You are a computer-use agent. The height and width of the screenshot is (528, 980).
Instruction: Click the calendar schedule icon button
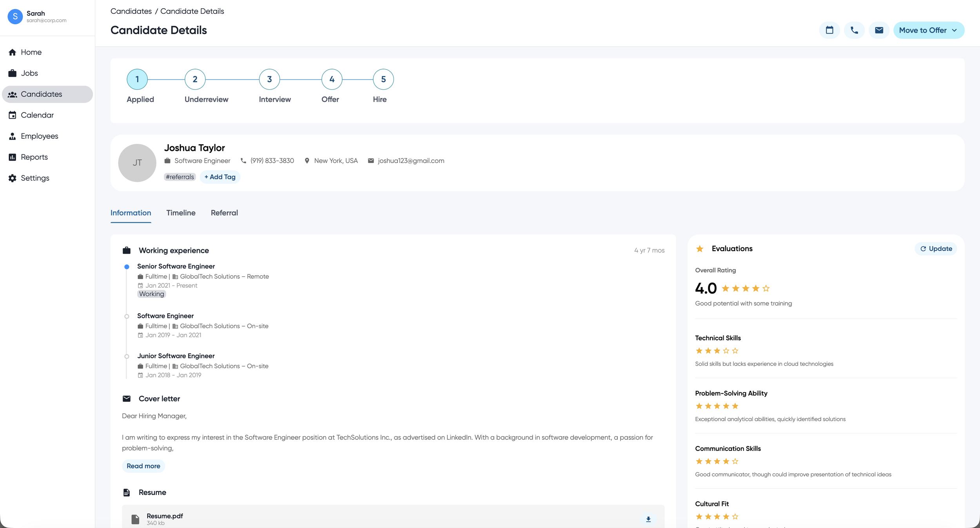[829, 30]
